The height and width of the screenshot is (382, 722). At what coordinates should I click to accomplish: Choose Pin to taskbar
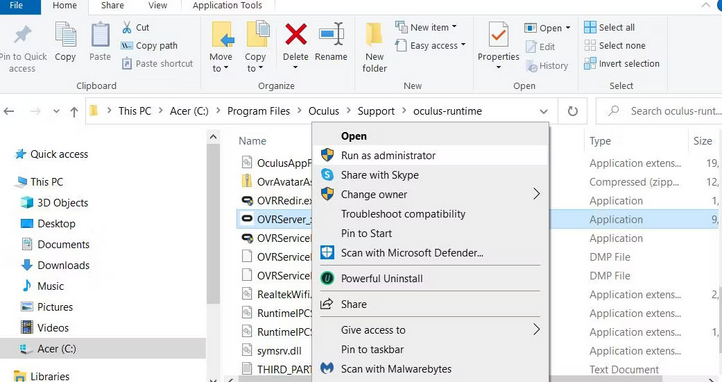431,349
